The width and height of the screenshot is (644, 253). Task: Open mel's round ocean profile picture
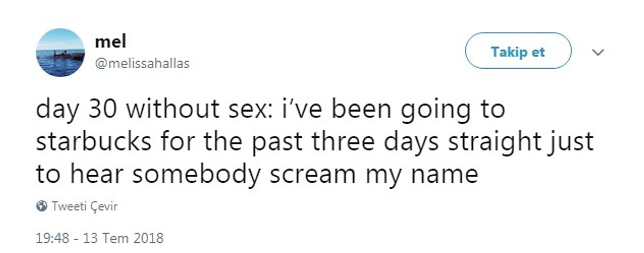tap(60, 52)
